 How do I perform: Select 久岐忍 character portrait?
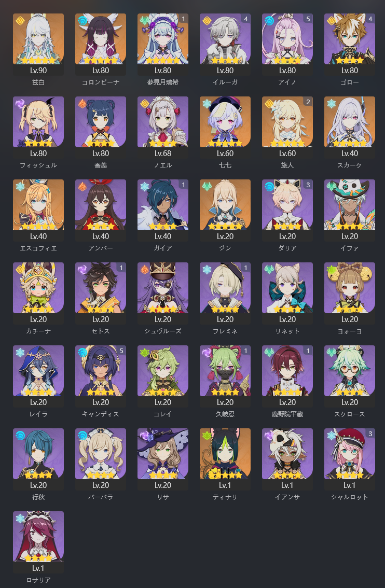point(225,371)
